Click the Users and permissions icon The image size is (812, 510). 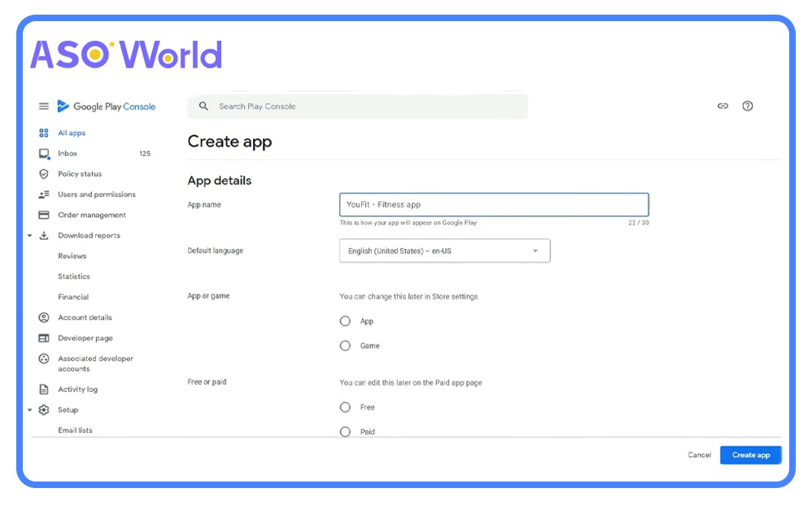(44, 194)
